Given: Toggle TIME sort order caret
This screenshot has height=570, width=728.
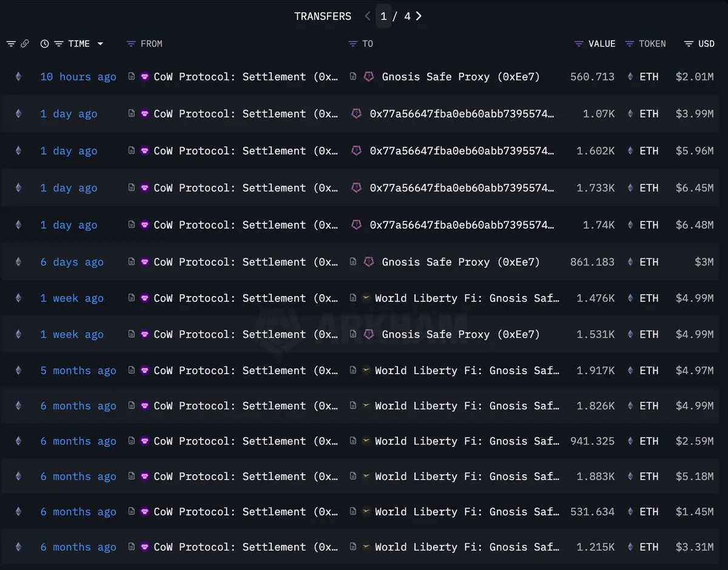Looking at the screenshot, I should (x=100, y=44).
